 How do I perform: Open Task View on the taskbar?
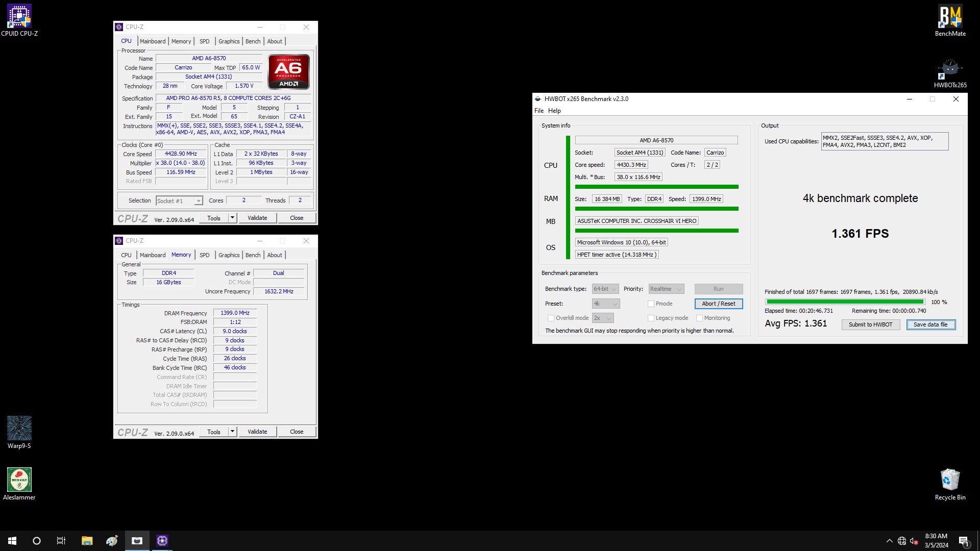point(61,541)
